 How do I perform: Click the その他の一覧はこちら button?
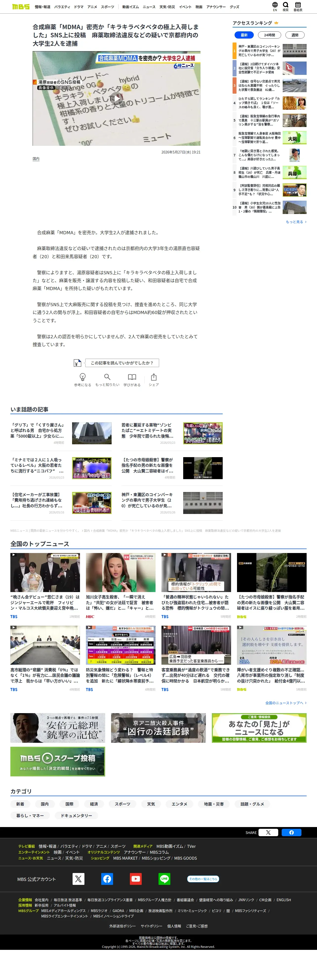tap(203, 879)
